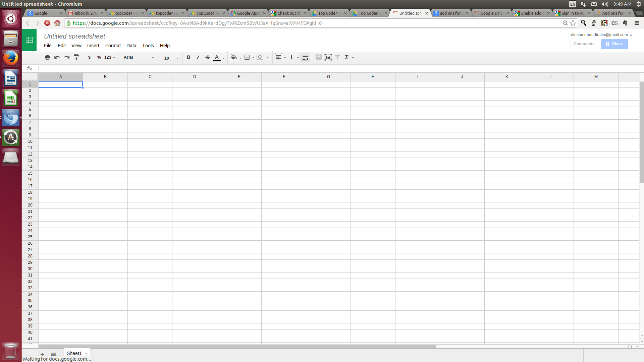Toggle italic formatting
644x362 pixels.
click(198, 57)
